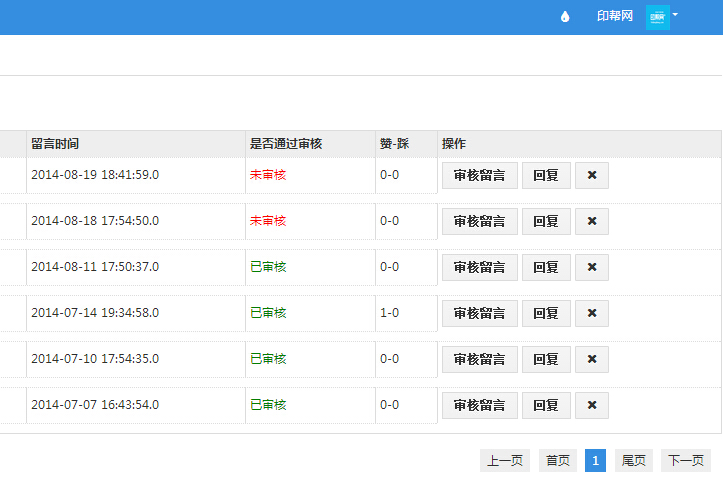723x482 pixels.
Task: Reply to the 2014-08-19 18:41:59 message
Action: pos(546,175)
